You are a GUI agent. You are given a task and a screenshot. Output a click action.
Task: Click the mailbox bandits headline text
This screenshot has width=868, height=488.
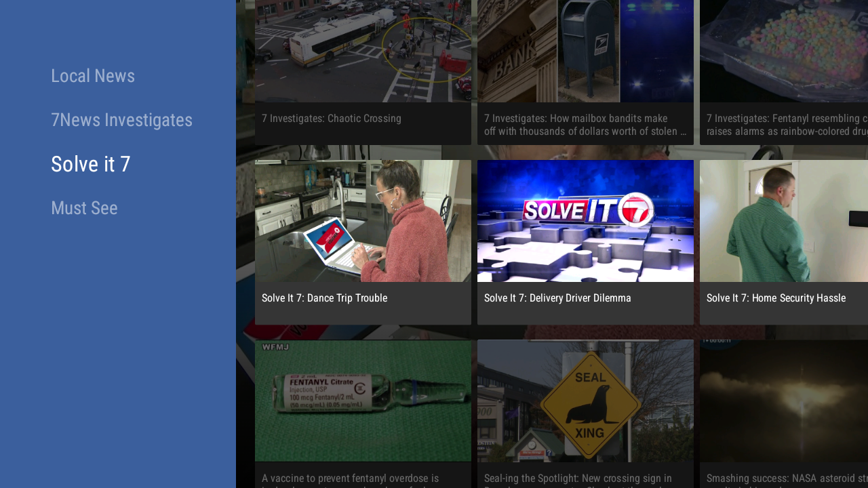pos(585,125)
